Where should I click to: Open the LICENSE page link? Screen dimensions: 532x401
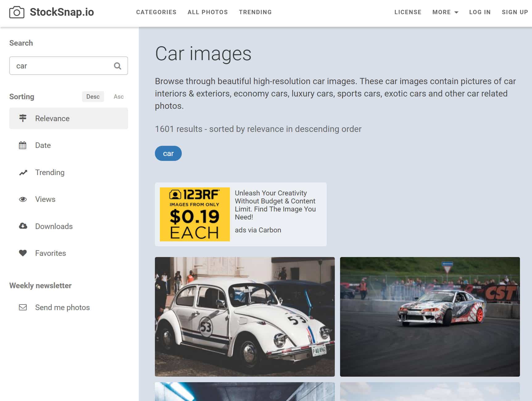408,12
